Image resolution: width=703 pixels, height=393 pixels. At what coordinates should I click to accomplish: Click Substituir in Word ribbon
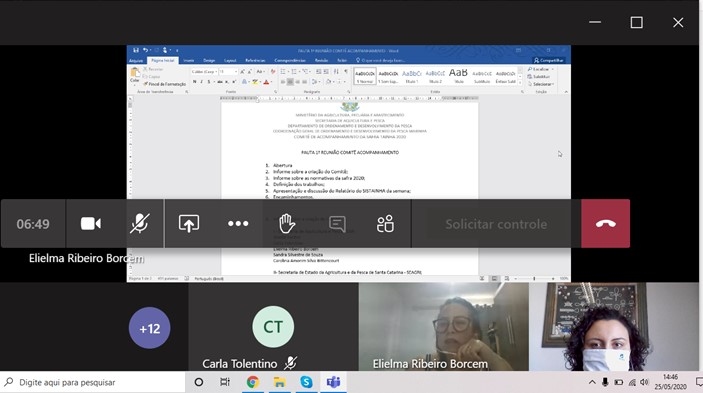(539, 77)
